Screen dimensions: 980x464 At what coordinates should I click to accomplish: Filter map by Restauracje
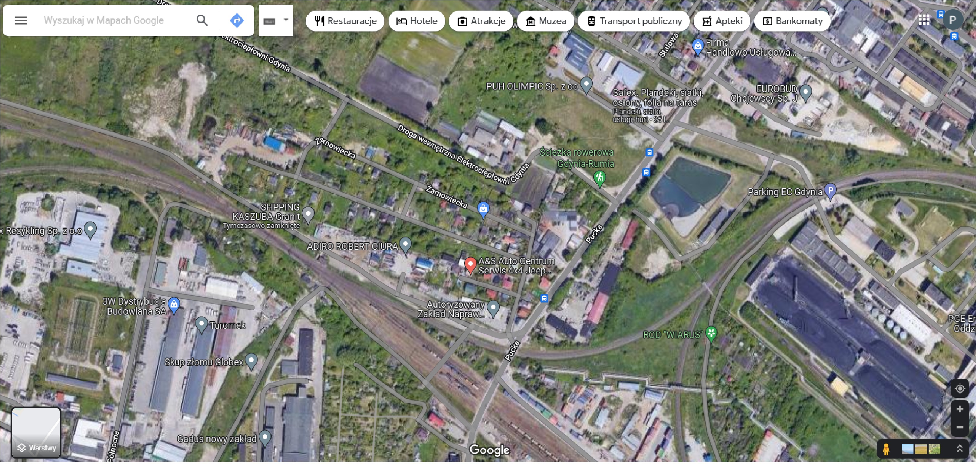pyautogui.click(x=345, y=21)
